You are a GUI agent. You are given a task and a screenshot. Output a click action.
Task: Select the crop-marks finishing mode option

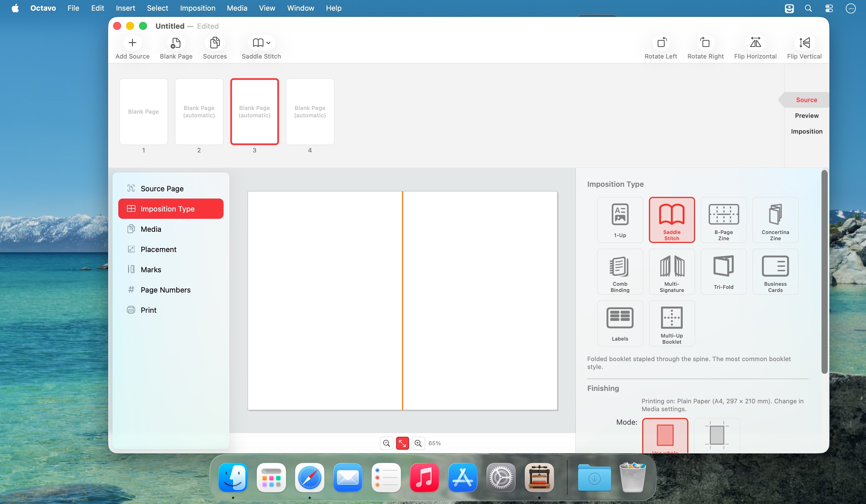point(717,435)
